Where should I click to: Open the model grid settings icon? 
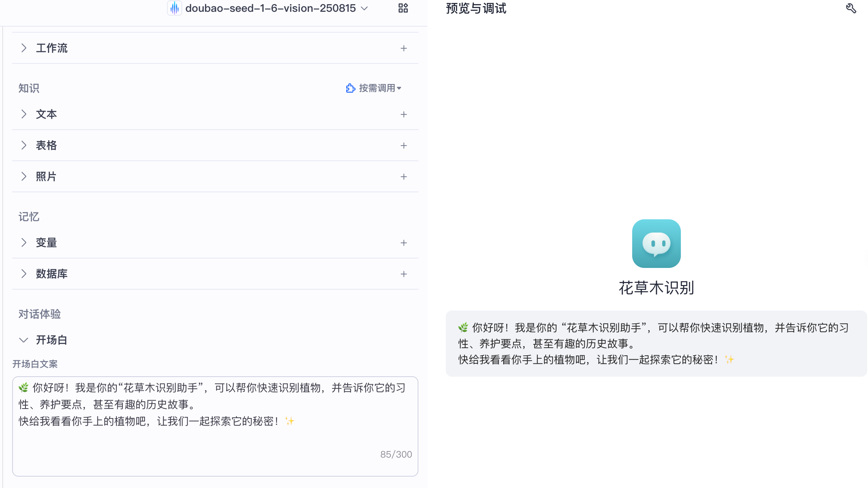pyautogui.click(x=403, y=8)
